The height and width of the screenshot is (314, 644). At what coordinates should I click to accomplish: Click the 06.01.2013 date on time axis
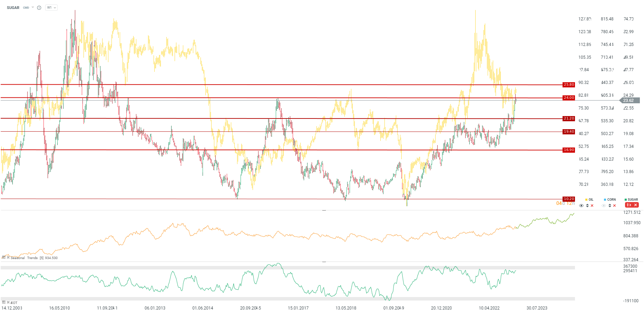click(155, 308)
